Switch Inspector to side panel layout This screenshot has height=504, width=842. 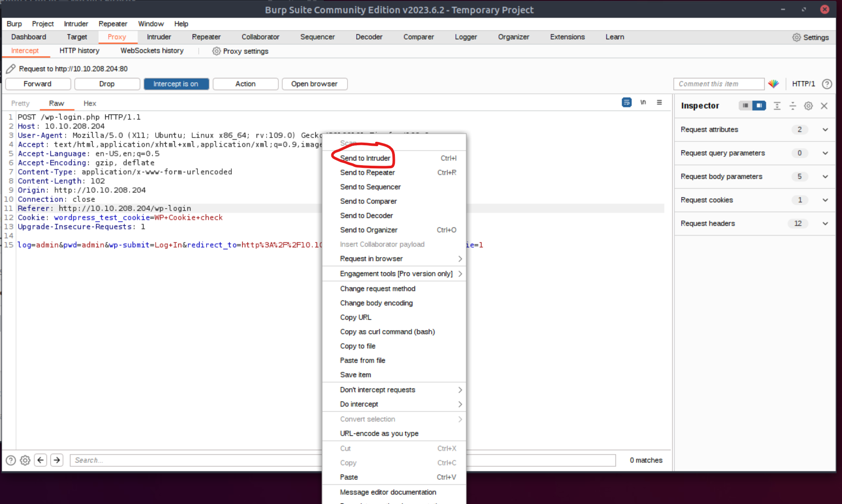(759, 106)
